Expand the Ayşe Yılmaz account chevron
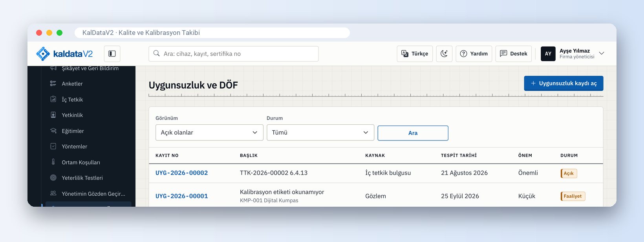The height and width of the screenshot is (242, 644). tap(602, 53)
